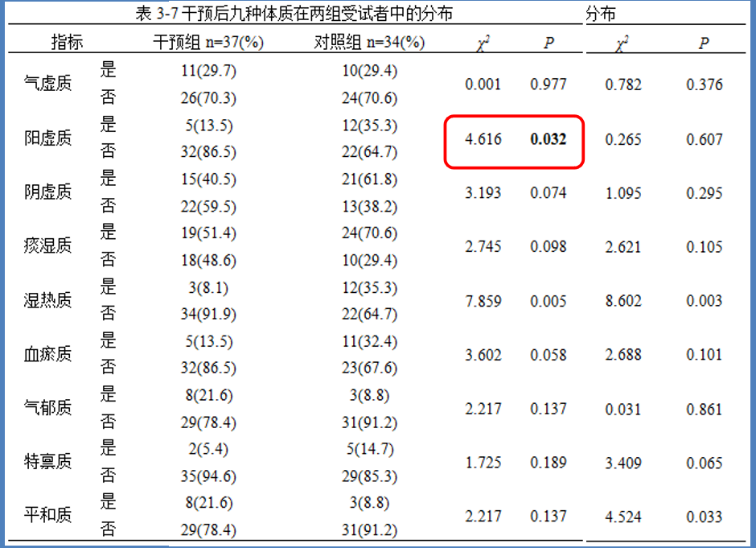Click the chi-square value 7.859
Viewport: 756px width, 548px height.
[483, 302]
